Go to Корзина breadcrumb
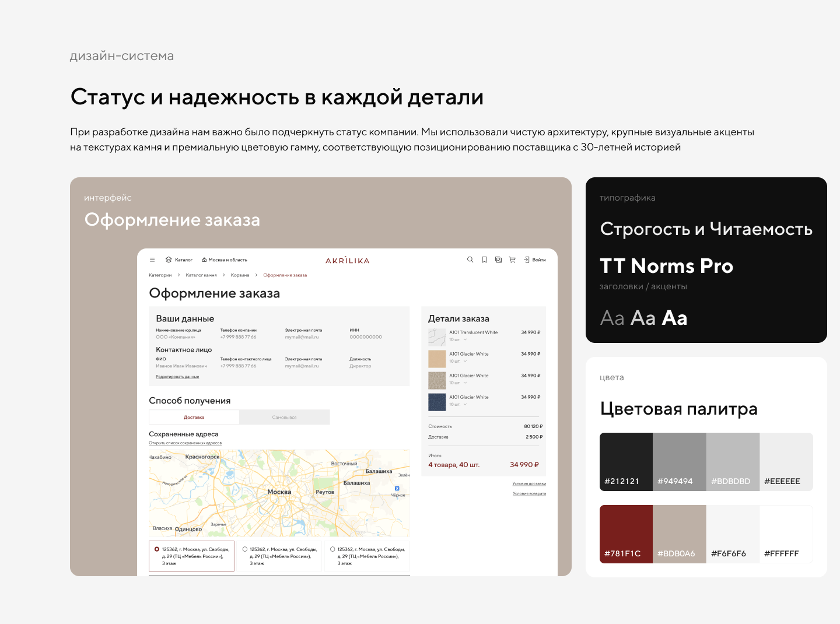The width and height of the screenshot is (840, 624). click(x=240, y=275)
